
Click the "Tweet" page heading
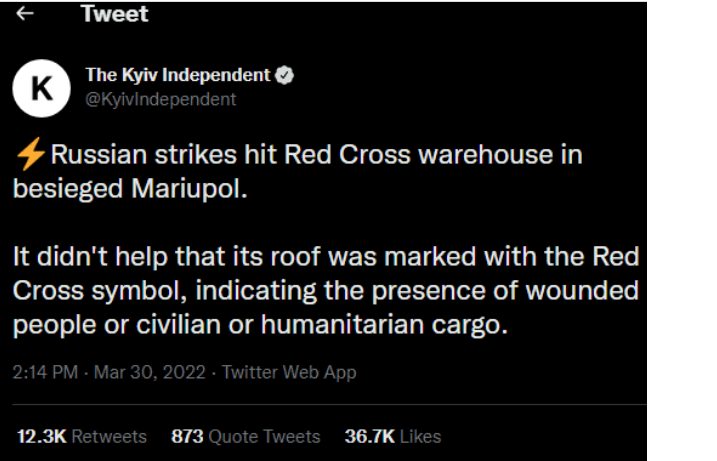[114, 14]
